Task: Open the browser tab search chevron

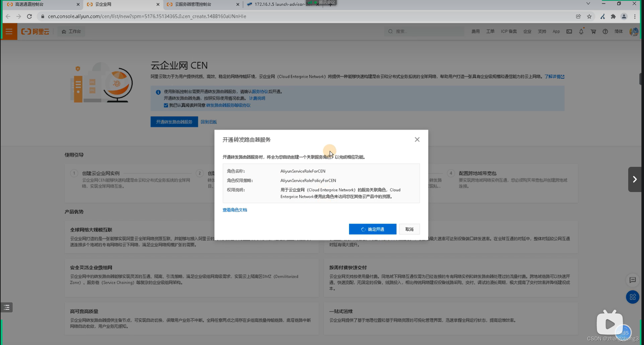Action: [588, 4]
